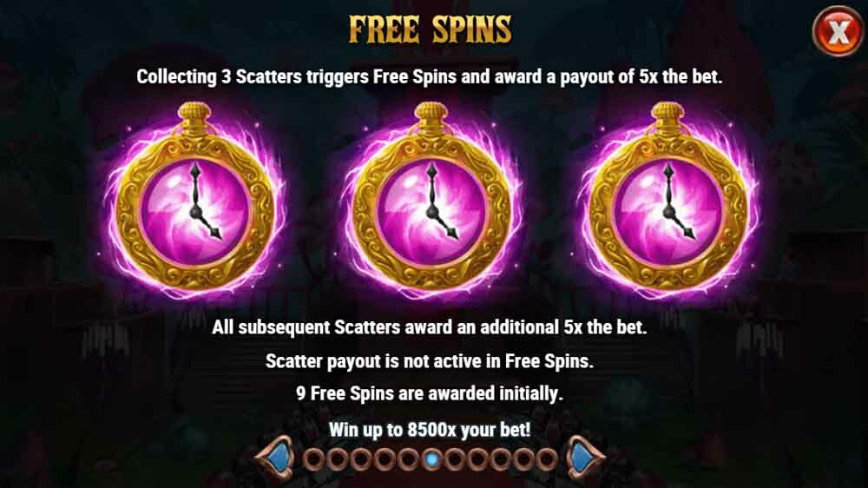Screen dimensions: 868x488
Task: Jump to the fifth page dot
Action: [407, 459]
